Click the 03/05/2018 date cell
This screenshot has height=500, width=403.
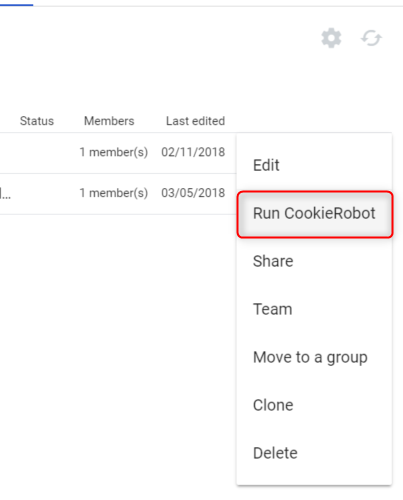pos(193,193)
